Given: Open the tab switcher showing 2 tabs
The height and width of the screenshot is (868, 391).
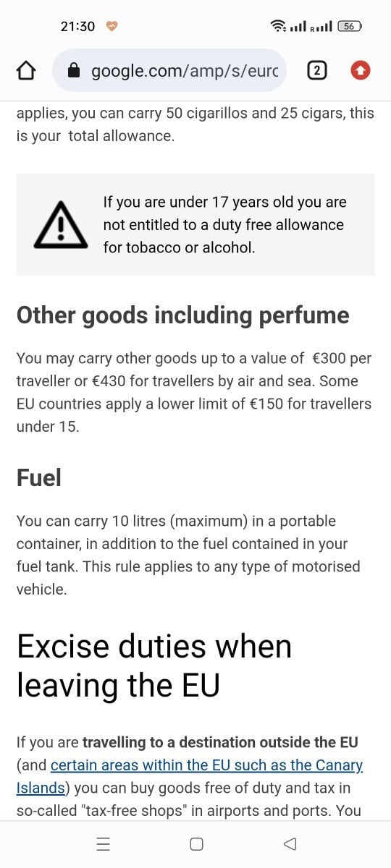Looking at the screenshot, I should (317, 70).
